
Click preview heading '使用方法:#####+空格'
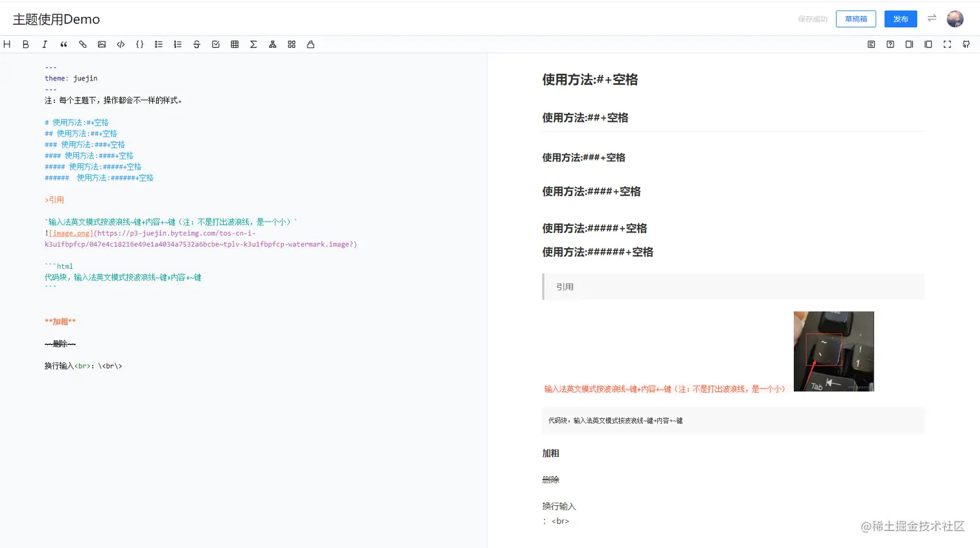pyautogui.click(x=594, y=229)
